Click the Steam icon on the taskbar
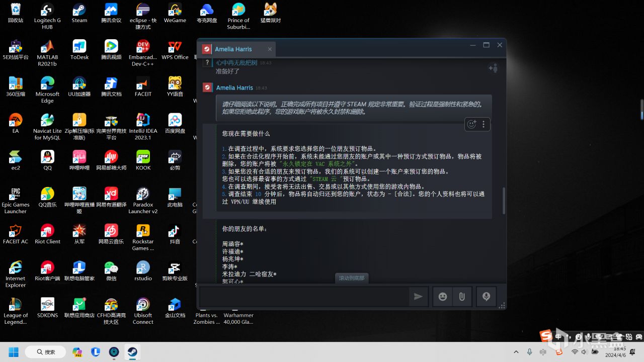Viewport: 644px width, 362px height. pyautogui.click(x=132, y=351)
